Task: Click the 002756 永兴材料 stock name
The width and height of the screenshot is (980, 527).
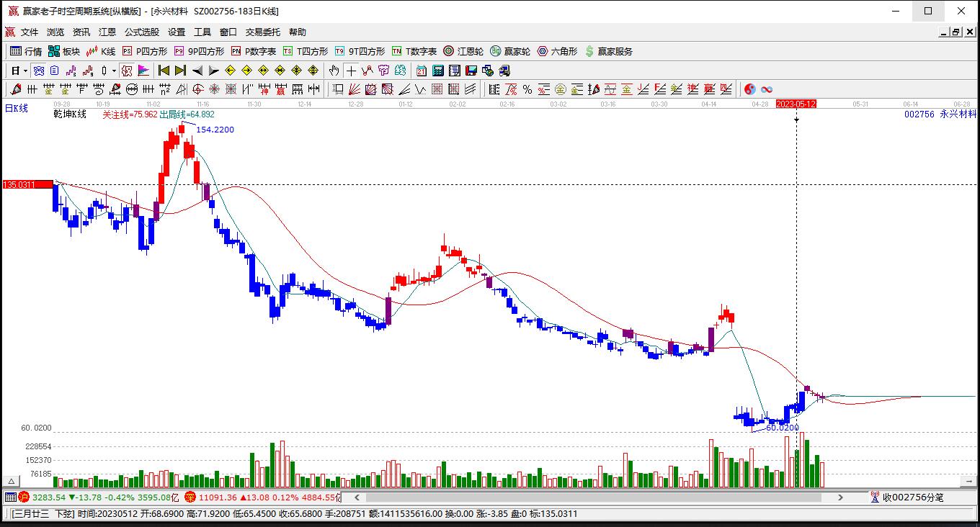Action: pos(940,114)
